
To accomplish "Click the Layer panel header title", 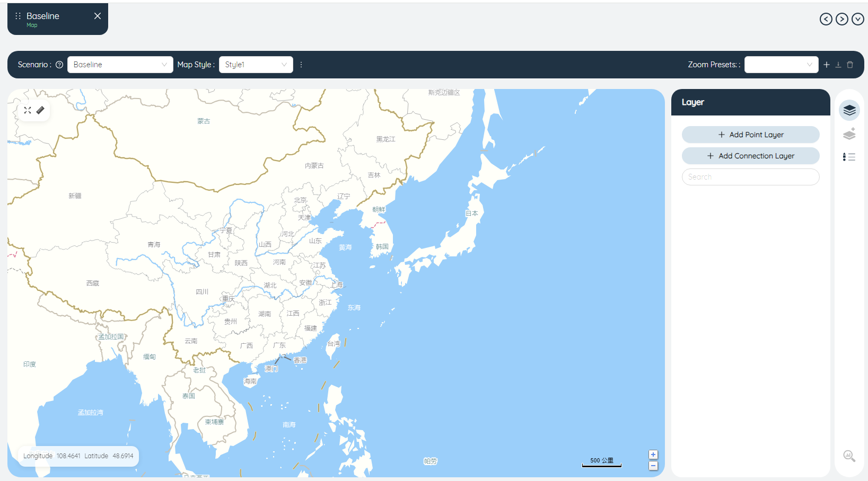I will (693, 102).
